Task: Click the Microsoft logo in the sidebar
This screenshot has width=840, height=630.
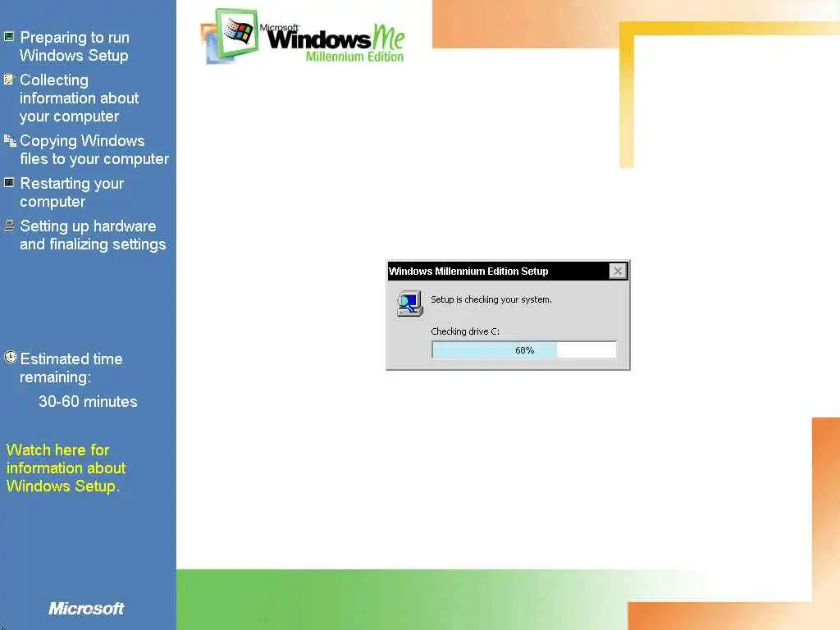Action: [x=86, y=608]
